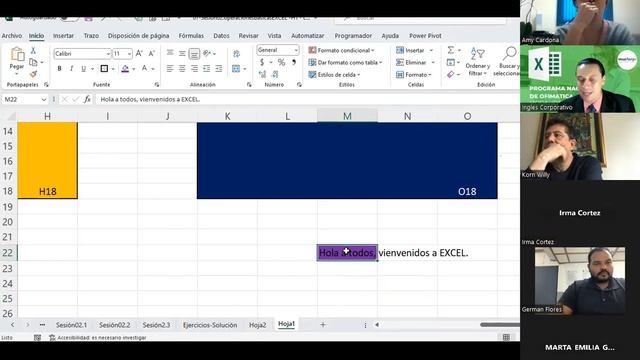Toggle bold formatting

pos(60,69)
